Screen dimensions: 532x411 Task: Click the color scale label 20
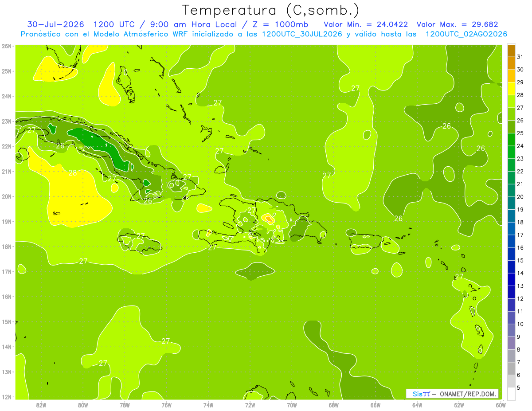point(520,197)
